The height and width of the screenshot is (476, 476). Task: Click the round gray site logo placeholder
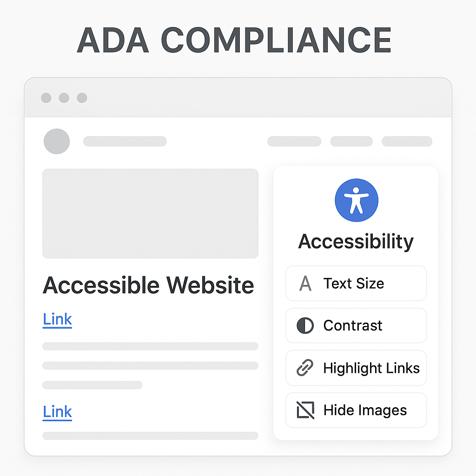(57, 141)
